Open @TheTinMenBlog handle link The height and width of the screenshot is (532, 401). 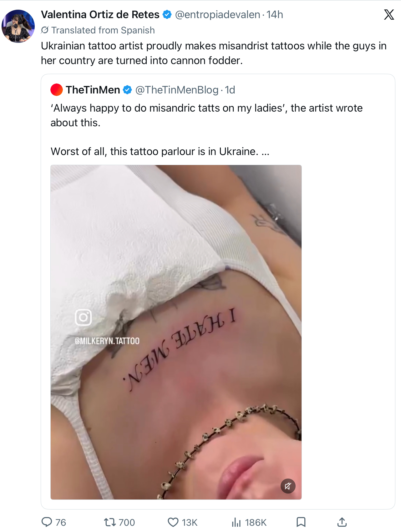pos(177,90)
